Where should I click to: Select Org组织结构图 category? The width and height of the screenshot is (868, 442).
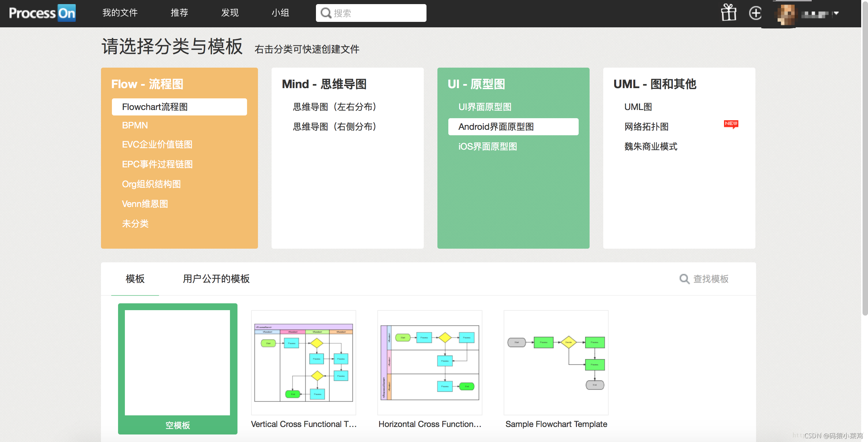[151, 184]
